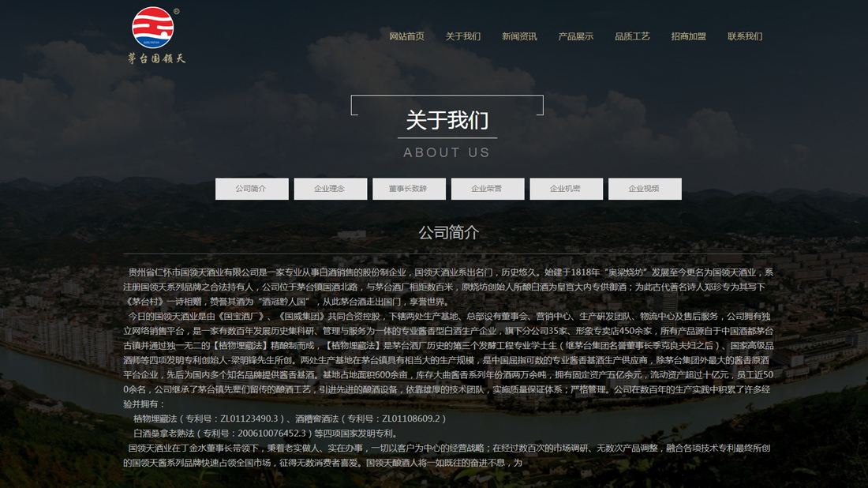
Task: Show the 企业荣誉 section
Action: (x=488, y=189)
